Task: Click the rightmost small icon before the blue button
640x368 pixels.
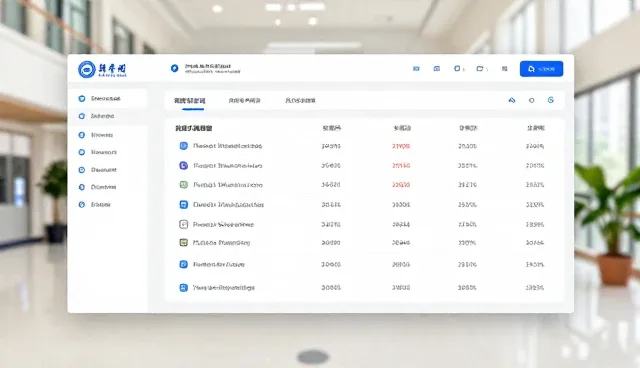Action: tap(504, 69)
